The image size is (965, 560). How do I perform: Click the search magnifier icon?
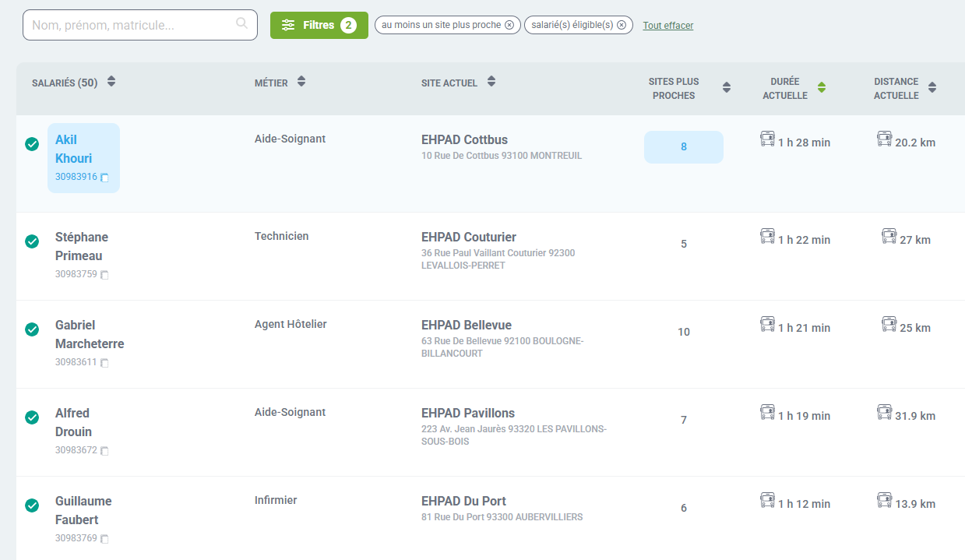(241, 23)
